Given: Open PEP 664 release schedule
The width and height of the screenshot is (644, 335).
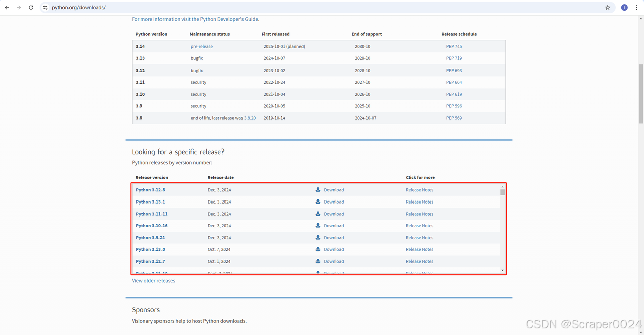Looking at the screenshot, I should (x=454, y=82).
